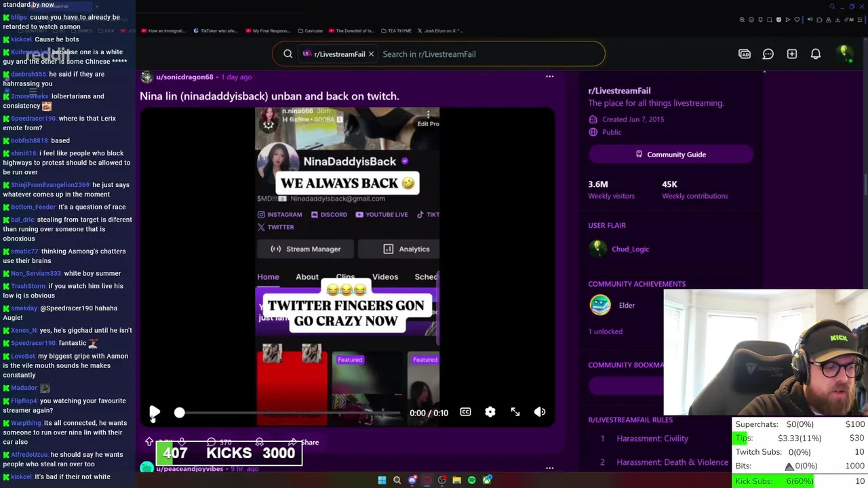
Task: Open Windows taskbar search
Action: 397,480
